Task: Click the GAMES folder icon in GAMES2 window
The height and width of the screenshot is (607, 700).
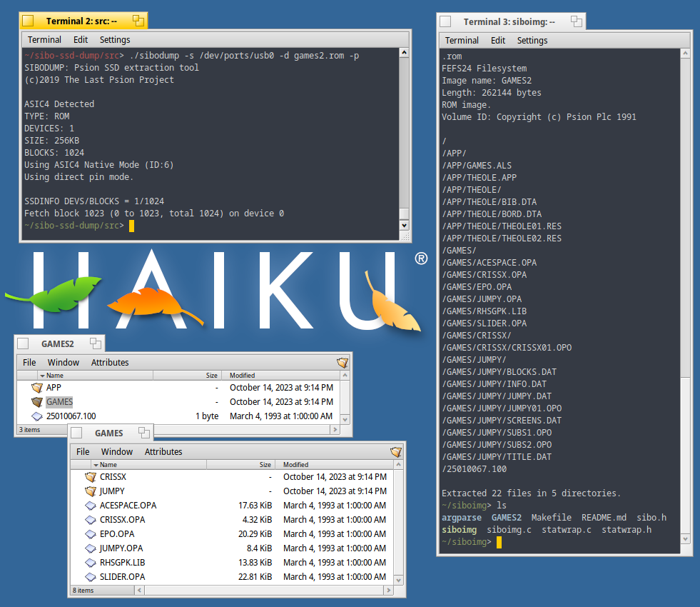Action: tap(37, 402)
